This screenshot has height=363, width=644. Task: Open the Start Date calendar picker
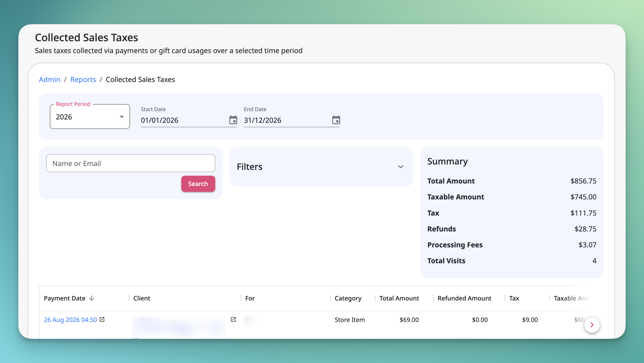coord(233,120)
